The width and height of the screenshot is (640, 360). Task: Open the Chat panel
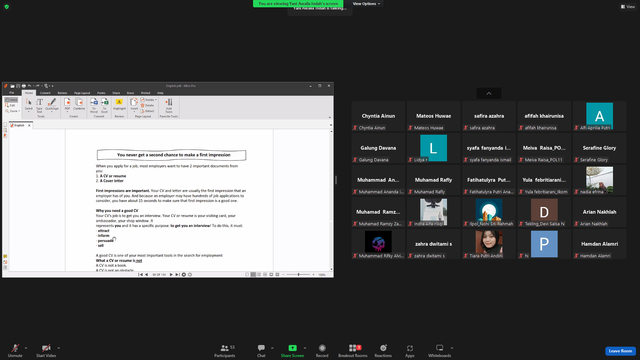click(261, 350)
